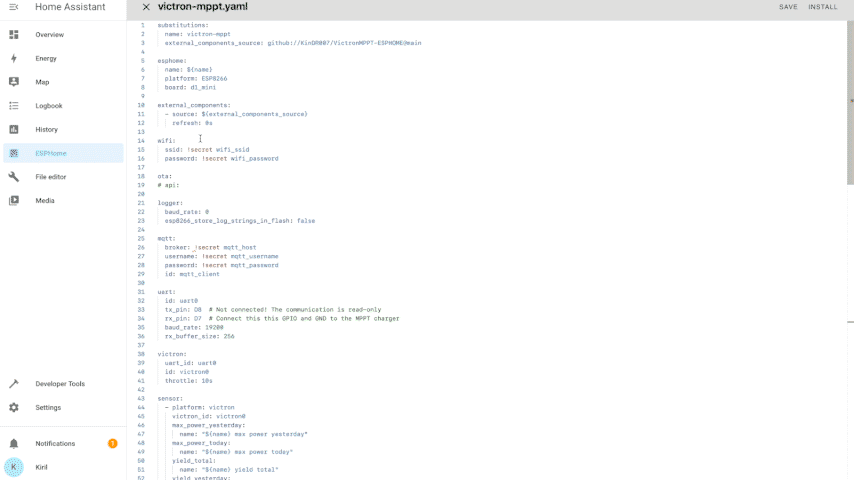Open the History menu item

46,130
